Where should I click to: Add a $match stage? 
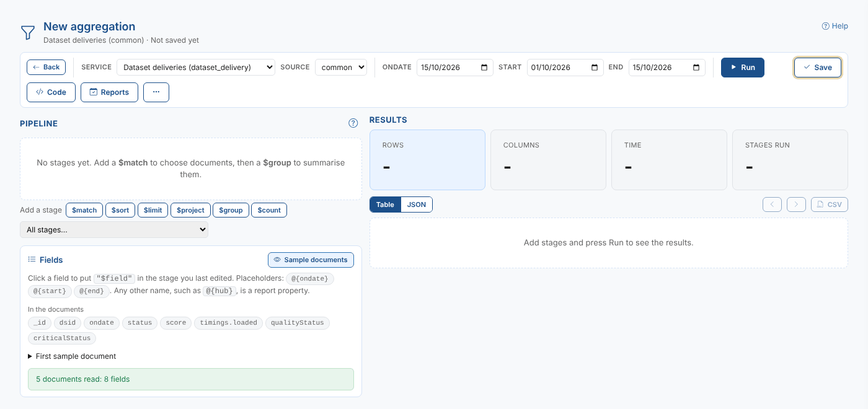coord(84,210)
